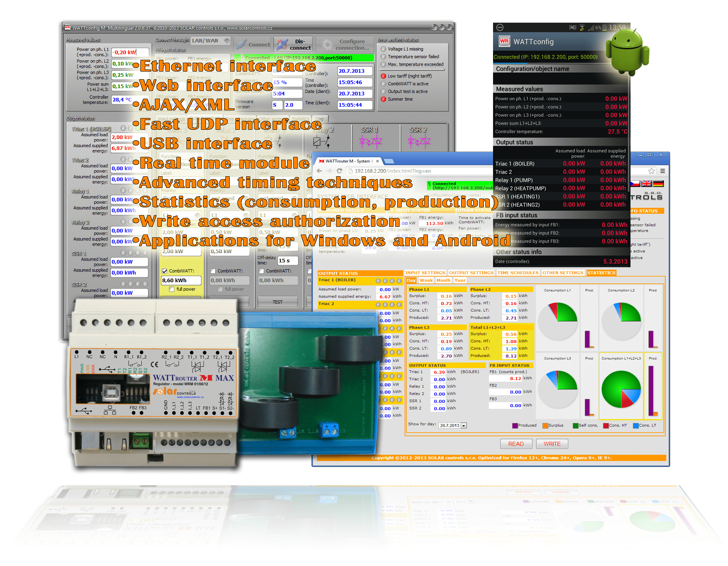Open OTHER SETTINGS tab
The width and height of the screenshot is (728, 566).
[x=563, y=273]
